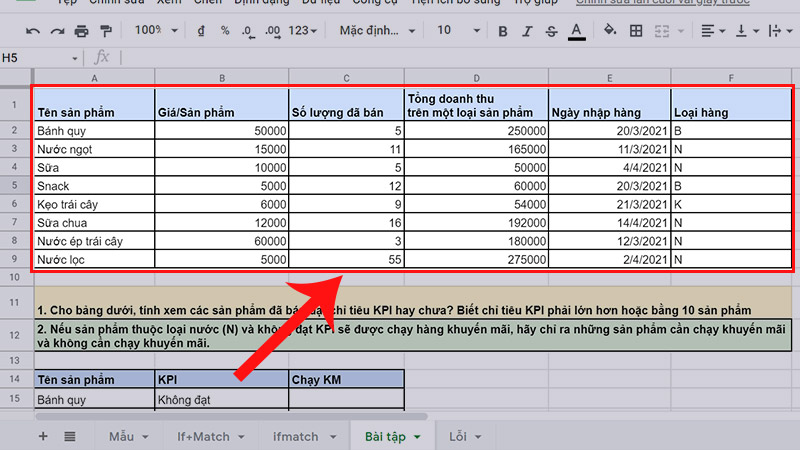This screenshot has width=800, height=450.
Task: Toggle italic text formatting
Action: (525, 32)
